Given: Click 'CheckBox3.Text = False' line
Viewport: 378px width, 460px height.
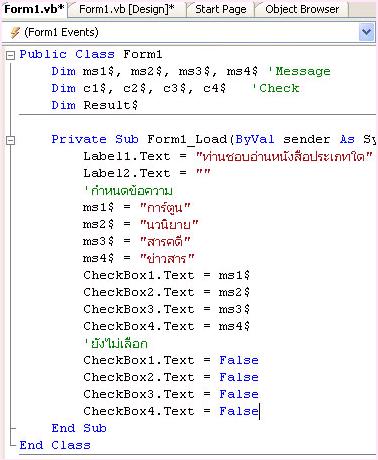Looking at the screenshot, I should (x=171, y=394).
